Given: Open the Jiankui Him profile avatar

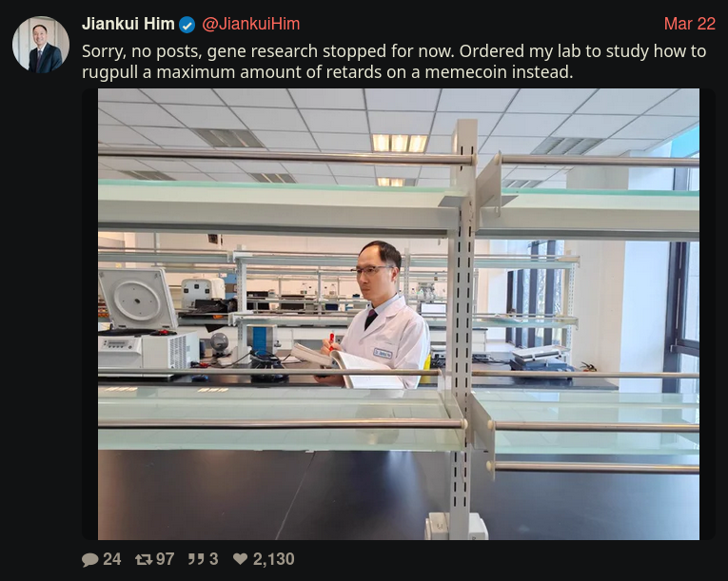Looking at the screenshot, I should tap(41, 45).
